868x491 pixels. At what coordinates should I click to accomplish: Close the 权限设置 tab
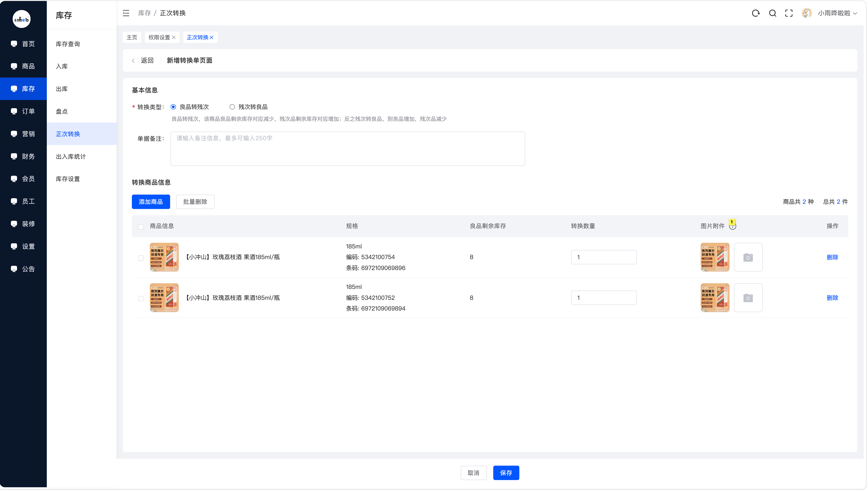[174, 37]
